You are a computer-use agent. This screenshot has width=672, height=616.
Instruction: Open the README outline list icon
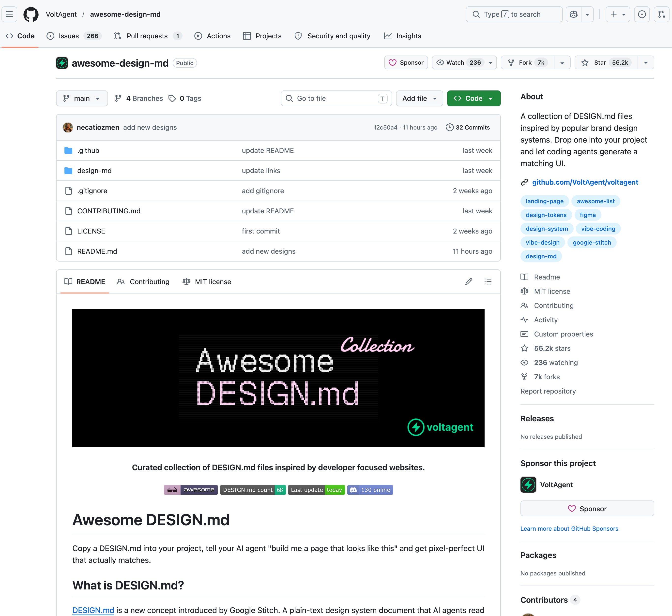(488, 282)
